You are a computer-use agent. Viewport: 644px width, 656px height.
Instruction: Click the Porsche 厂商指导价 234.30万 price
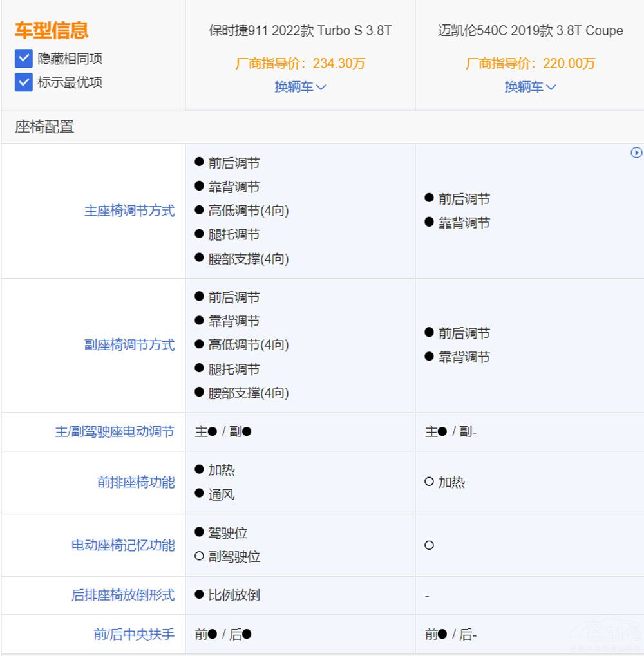point(300,63)
